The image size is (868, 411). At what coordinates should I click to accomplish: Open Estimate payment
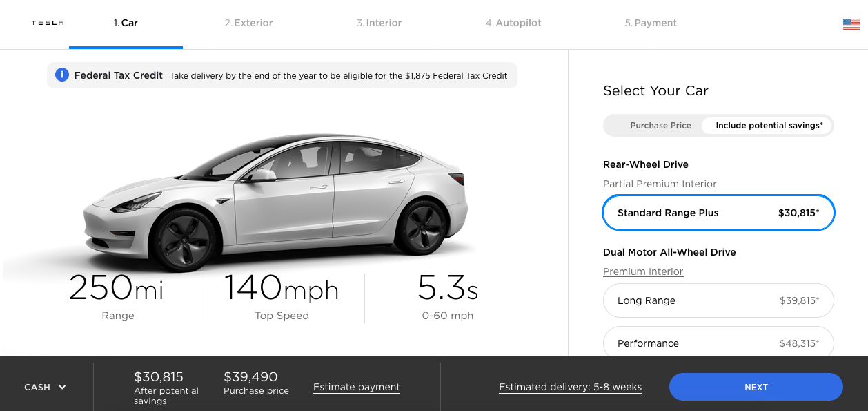point(356,387)
